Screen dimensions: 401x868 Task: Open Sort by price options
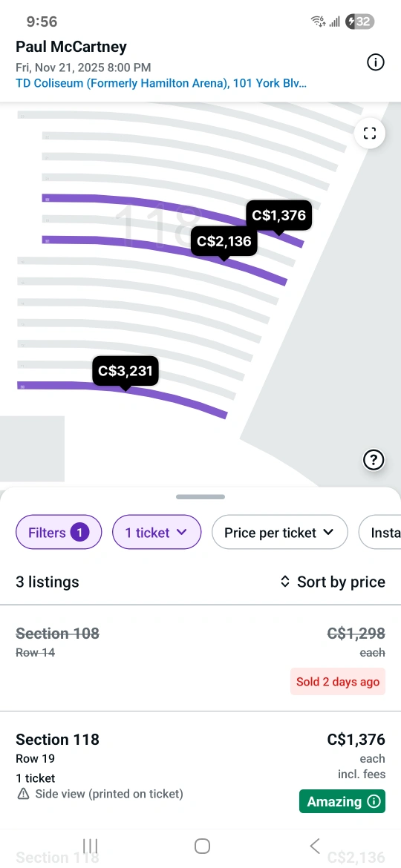pyautogui.click(x=333, y=582)
